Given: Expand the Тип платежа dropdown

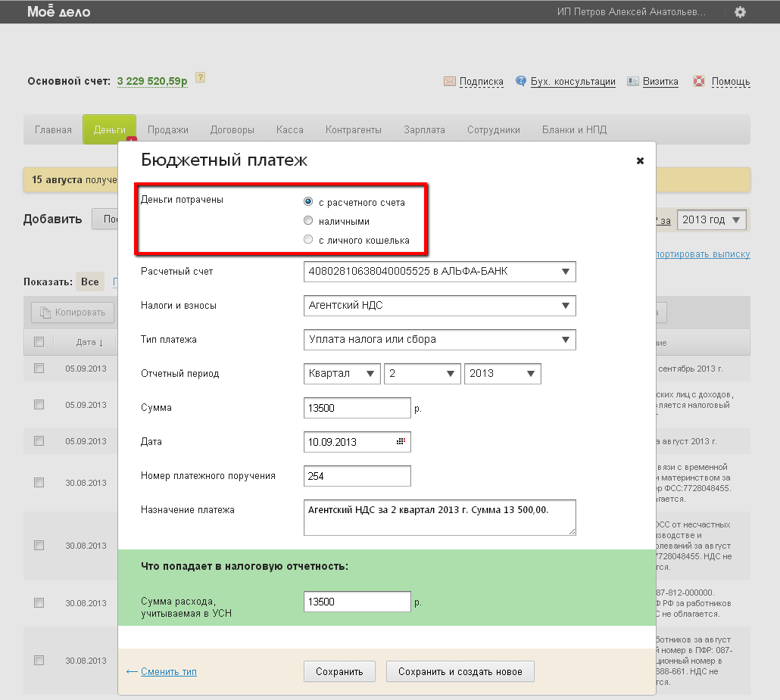Looking at the screenshot, I should 439,340.
